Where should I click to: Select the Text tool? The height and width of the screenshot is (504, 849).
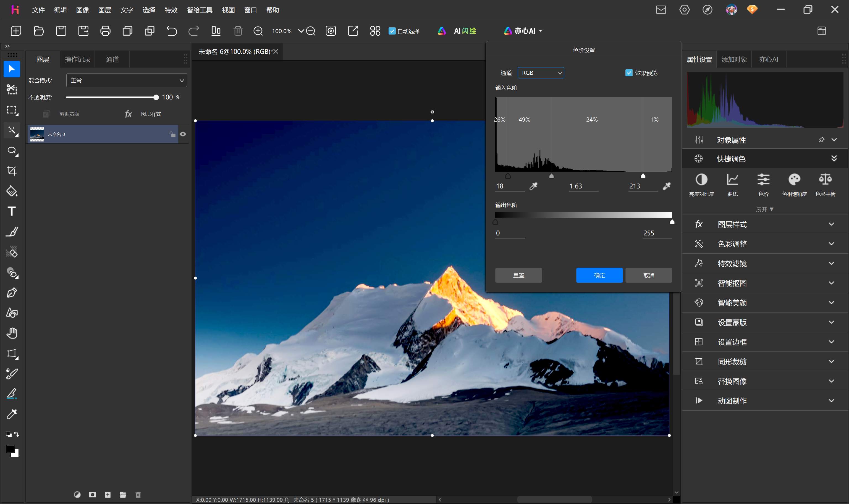click(12, 211)
